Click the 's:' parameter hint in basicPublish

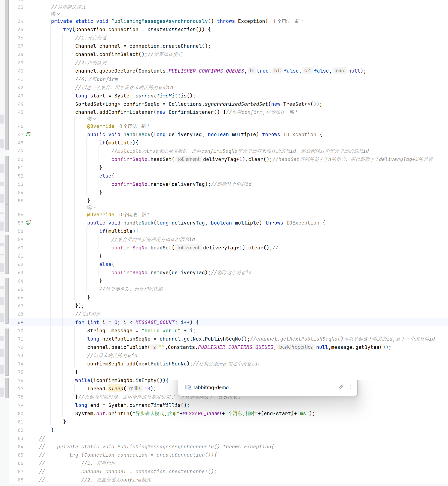tap(155, 347)
